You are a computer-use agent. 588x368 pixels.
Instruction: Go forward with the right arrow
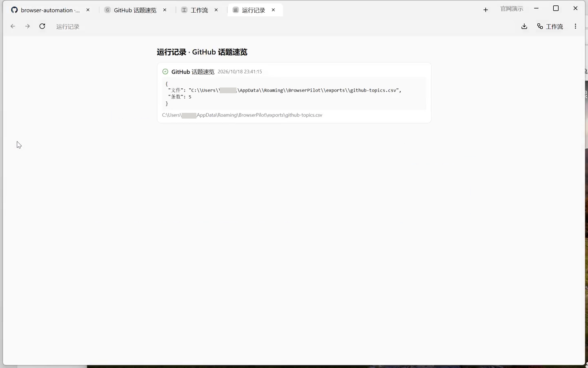27,26
